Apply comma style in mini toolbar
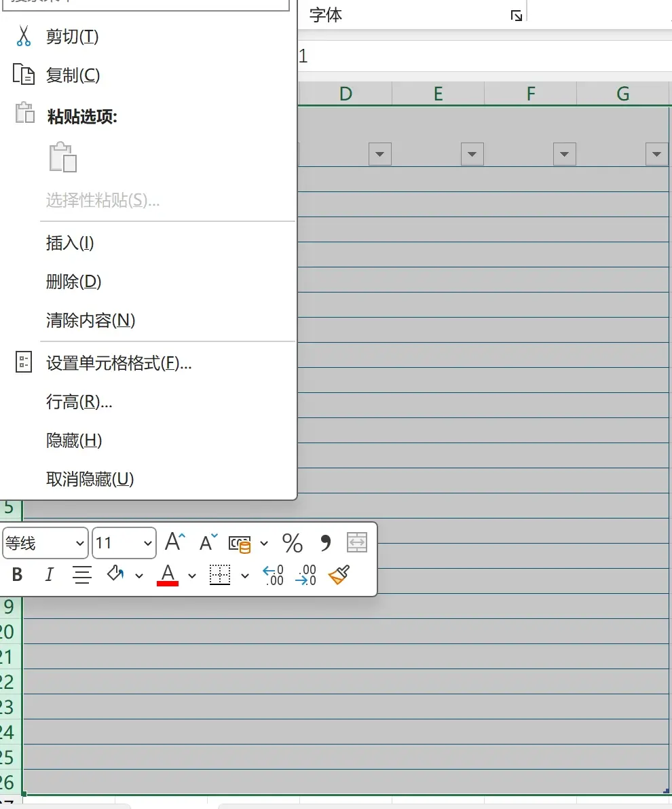This screenshot has height=809, width=672. pyautogui.click(x=325, y=543)
